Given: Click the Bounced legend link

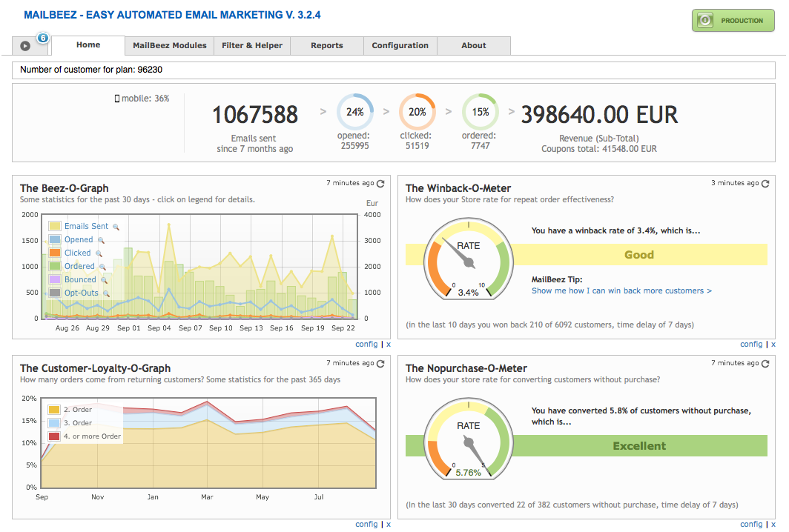Looking at the screenshot, I should point(80,279).
